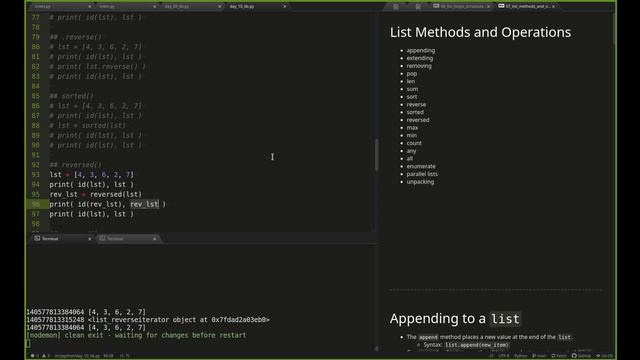Click 'removing' in the topics list

click(x=419, y=66)
